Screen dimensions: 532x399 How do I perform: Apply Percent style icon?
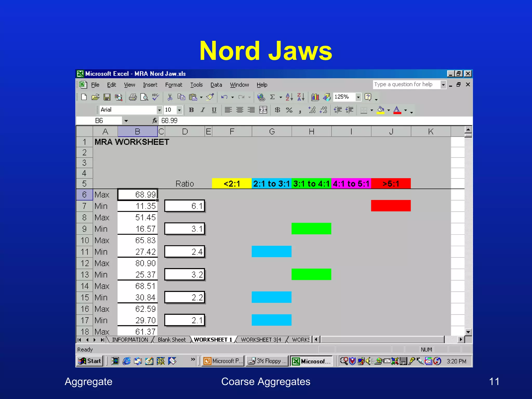[x=289, y=110]
